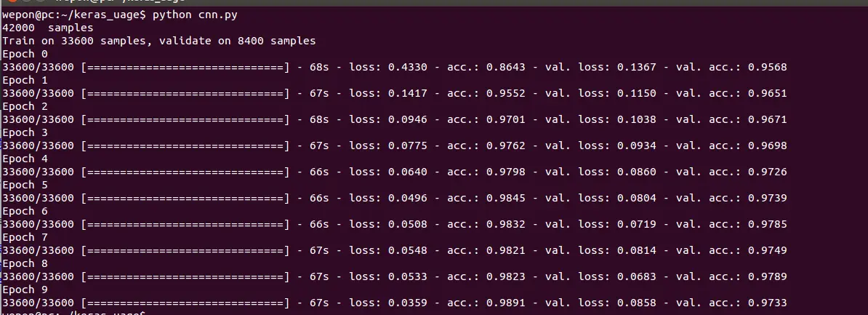This screenshot has width=868, height=315.
Task: Select training loss value 0.0496
Action: pos(407,198)
